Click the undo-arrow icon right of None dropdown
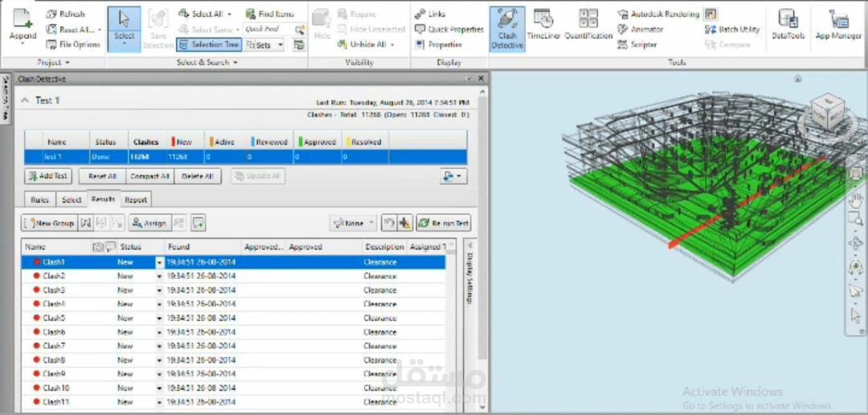868x415 pixels. tap(390, 223)
